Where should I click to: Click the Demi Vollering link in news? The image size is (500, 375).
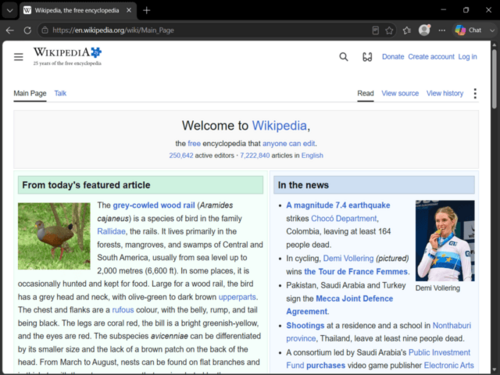[348, 258]
